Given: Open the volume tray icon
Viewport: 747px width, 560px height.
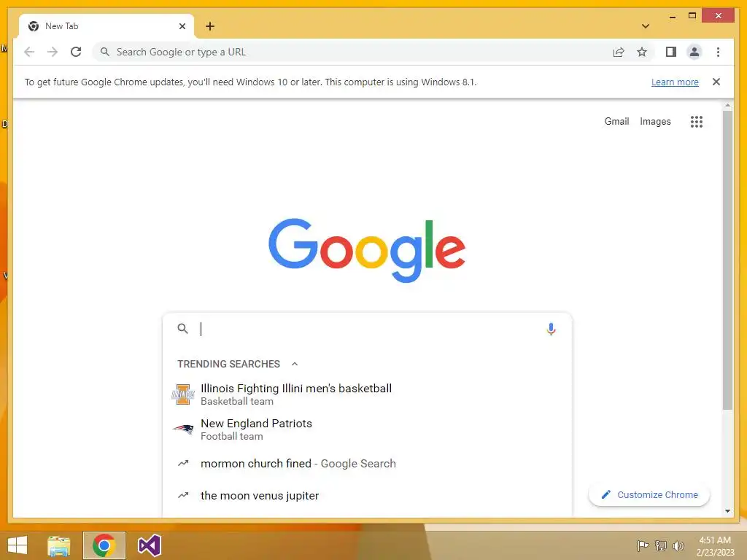Looking at the screenshot, I should coord(678,545).
